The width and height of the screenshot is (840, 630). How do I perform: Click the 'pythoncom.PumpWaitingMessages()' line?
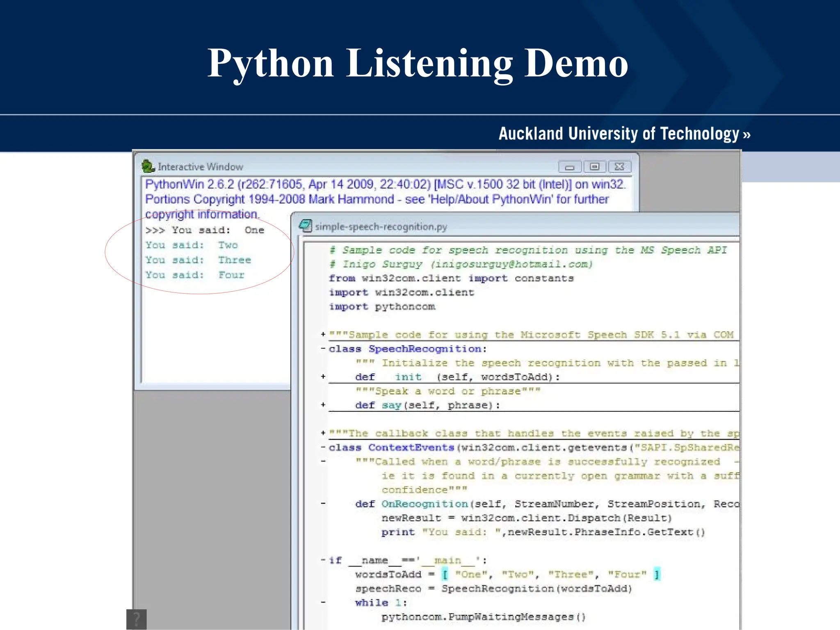click(484, 617)
